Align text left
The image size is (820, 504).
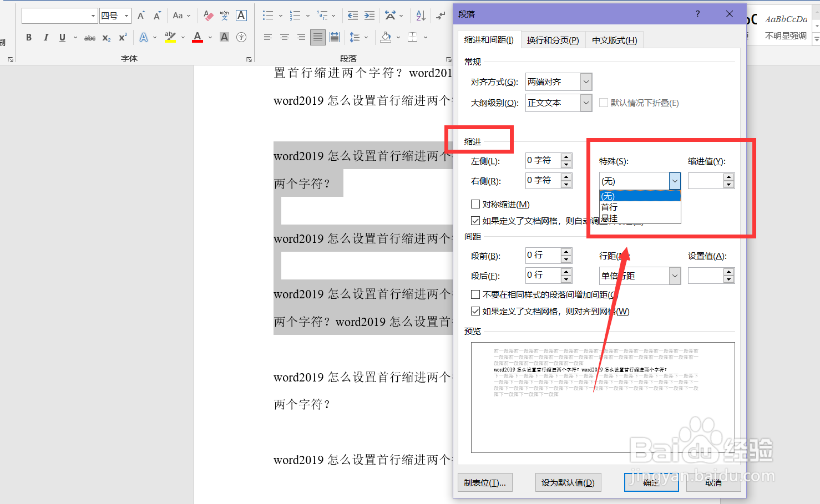pos(268,37)
